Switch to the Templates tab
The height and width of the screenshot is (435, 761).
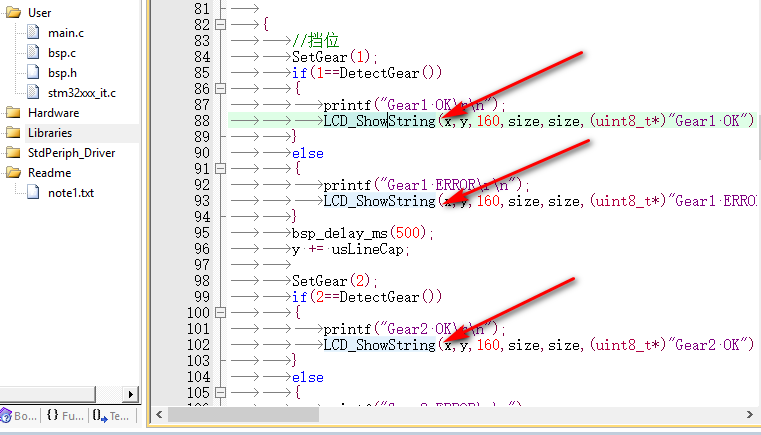coord(111,416)
